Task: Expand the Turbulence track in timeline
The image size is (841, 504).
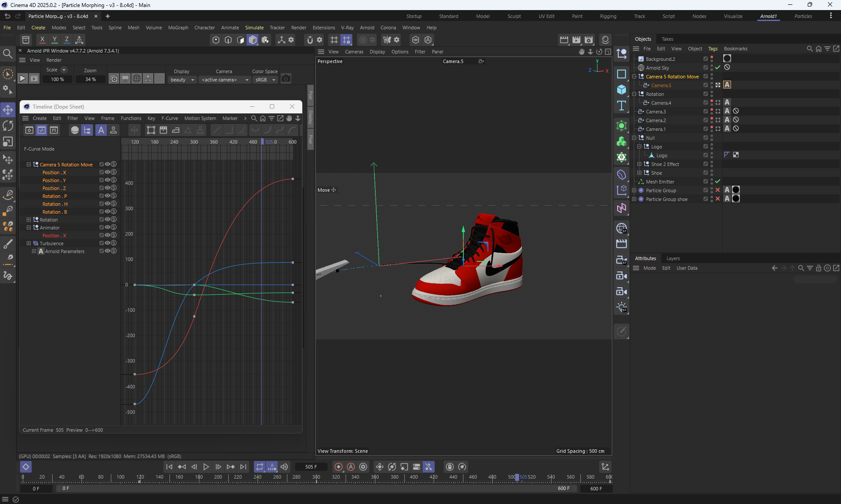Action: click(29, 243)
